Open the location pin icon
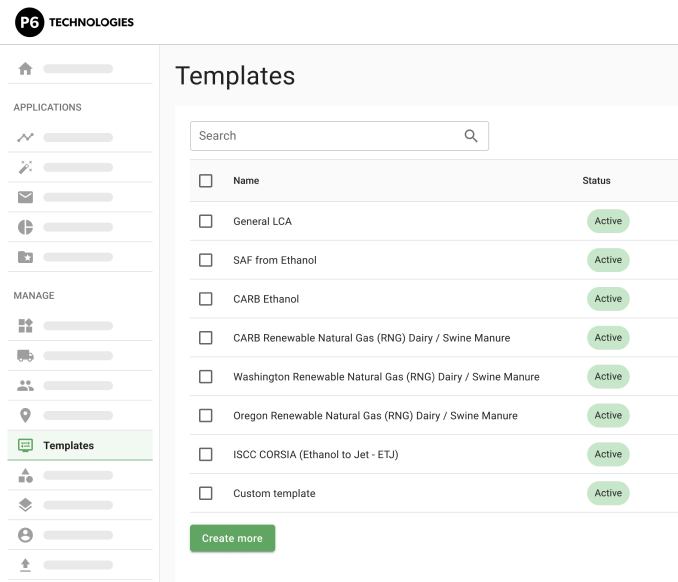This screenshot has width=678, height=582. tap(25, 415)
